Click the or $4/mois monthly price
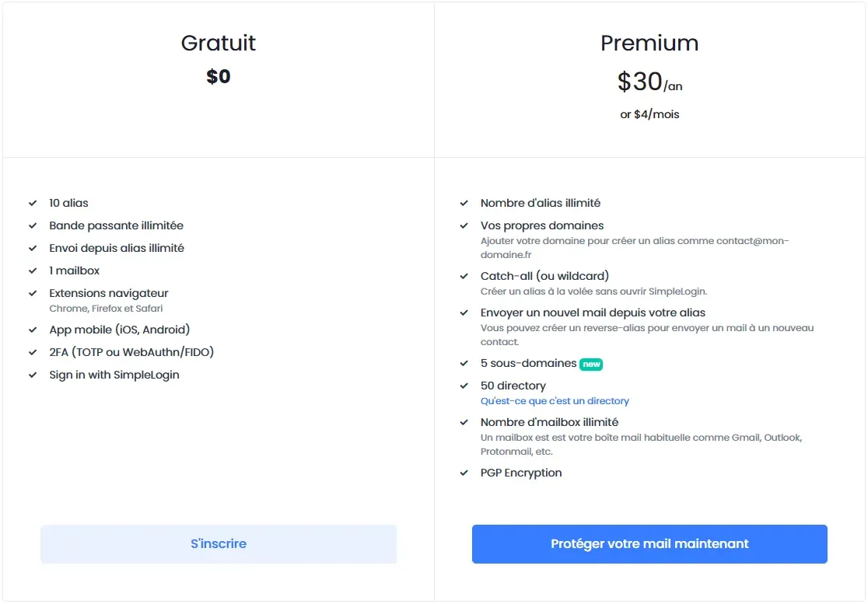 (649, 114)
